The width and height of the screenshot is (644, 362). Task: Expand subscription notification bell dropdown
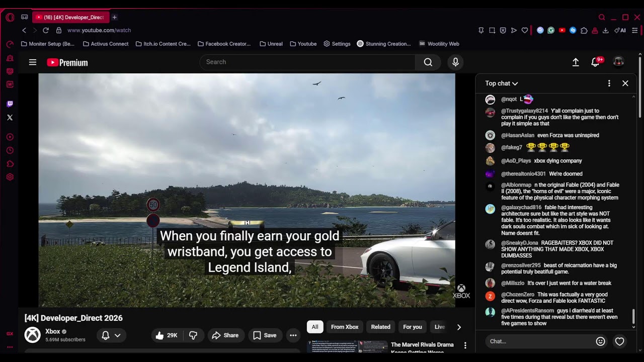click(x=111, y=335)
